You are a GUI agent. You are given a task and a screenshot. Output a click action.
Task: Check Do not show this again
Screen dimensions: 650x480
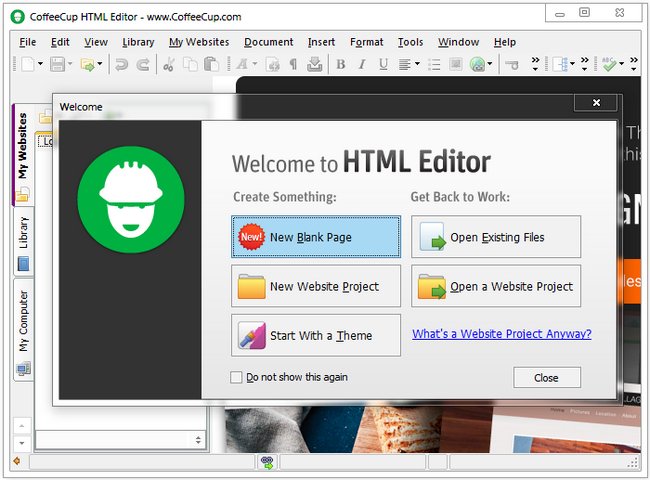point(236,377)
